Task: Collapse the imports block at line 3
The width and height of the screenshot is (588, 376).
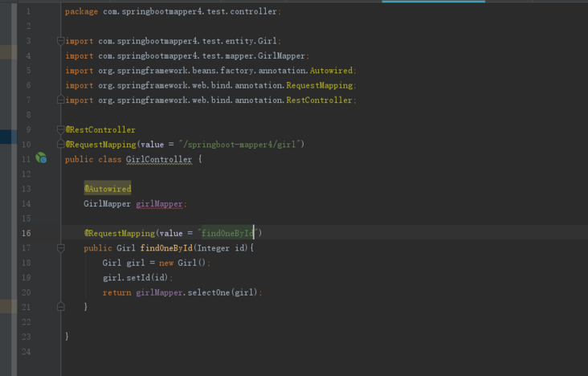Action: click(x=60, y=41)
